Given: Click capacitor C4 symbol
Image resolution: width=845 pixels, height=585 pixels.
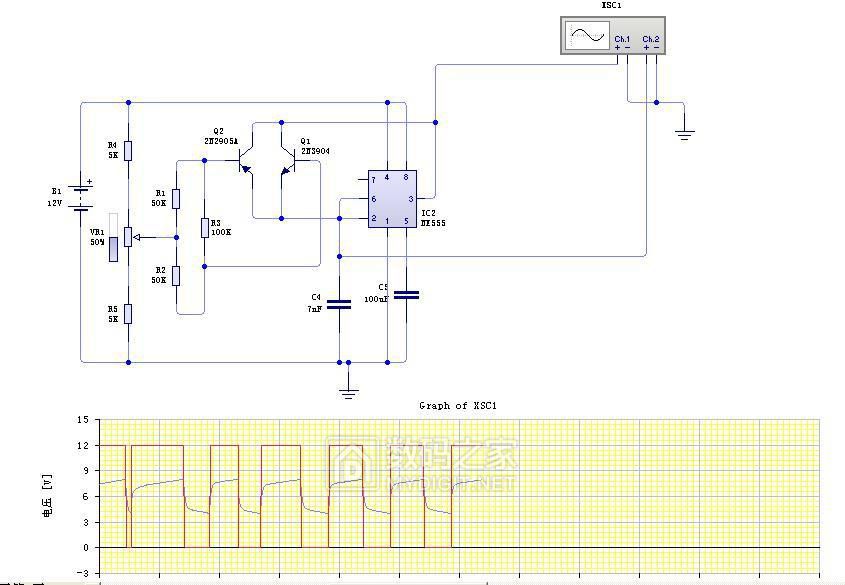Looking at the screenshot, I should [340, 303].
